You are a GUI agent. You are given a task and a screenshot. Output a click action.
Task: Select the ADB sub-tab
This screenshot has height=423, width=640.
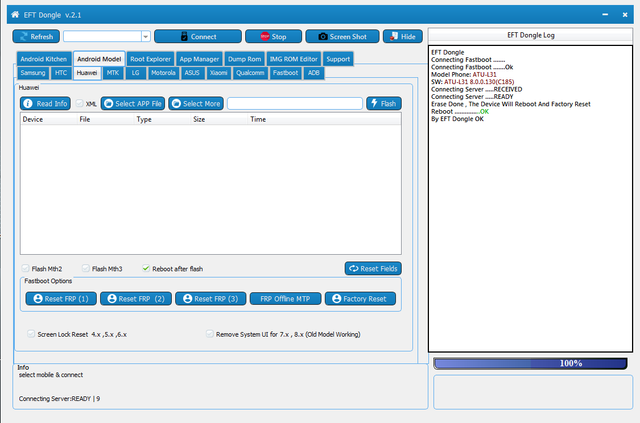pyautogui.click(x=313, y=73)
